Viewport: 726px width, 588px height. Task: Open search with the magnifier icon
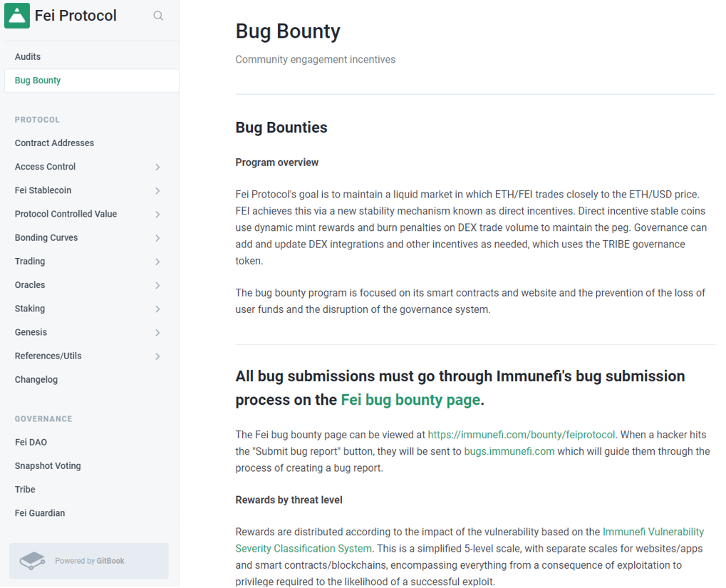pos(158,16)
